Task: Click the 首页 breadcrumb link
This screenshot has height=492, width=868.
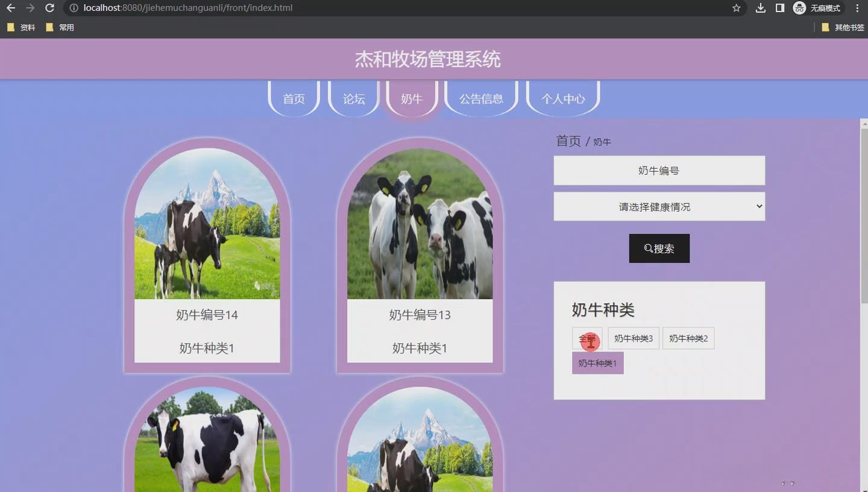Action: pyautogui.click(x=567, y=141)
